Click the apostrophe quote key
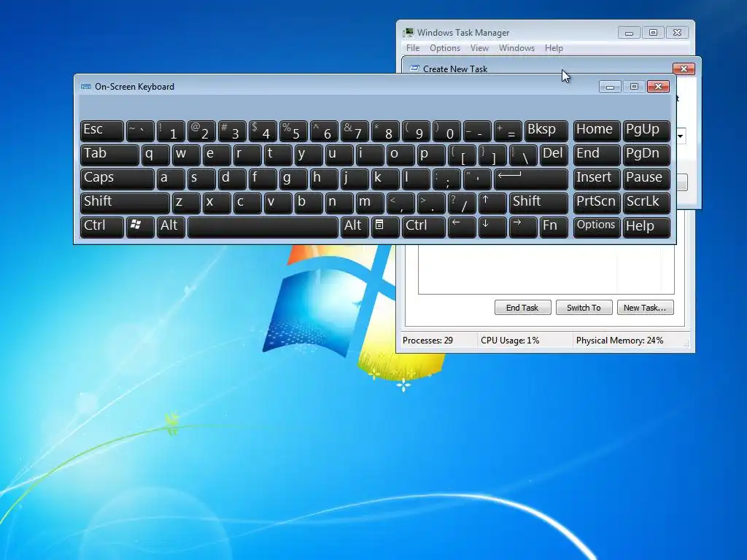The height and width of the screenshot is (560, 747). click(x=477, y=179)
